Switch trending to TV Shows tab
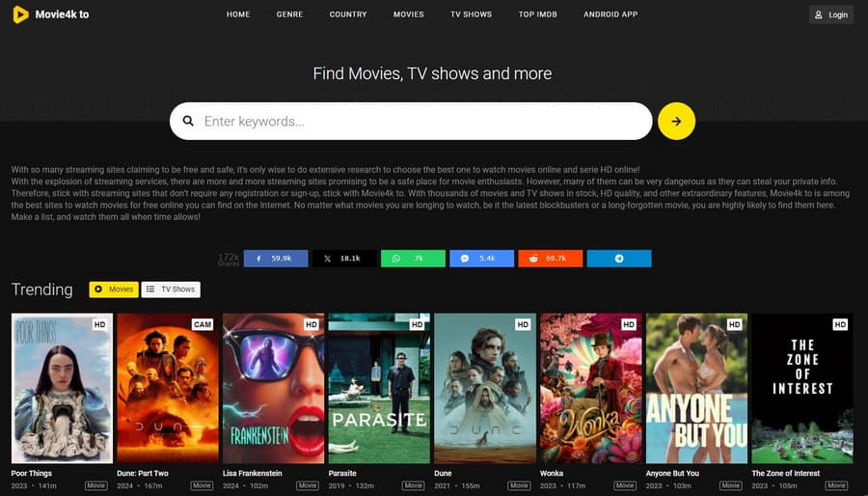This screenshot has width=868, height=496. coord(171,289)
